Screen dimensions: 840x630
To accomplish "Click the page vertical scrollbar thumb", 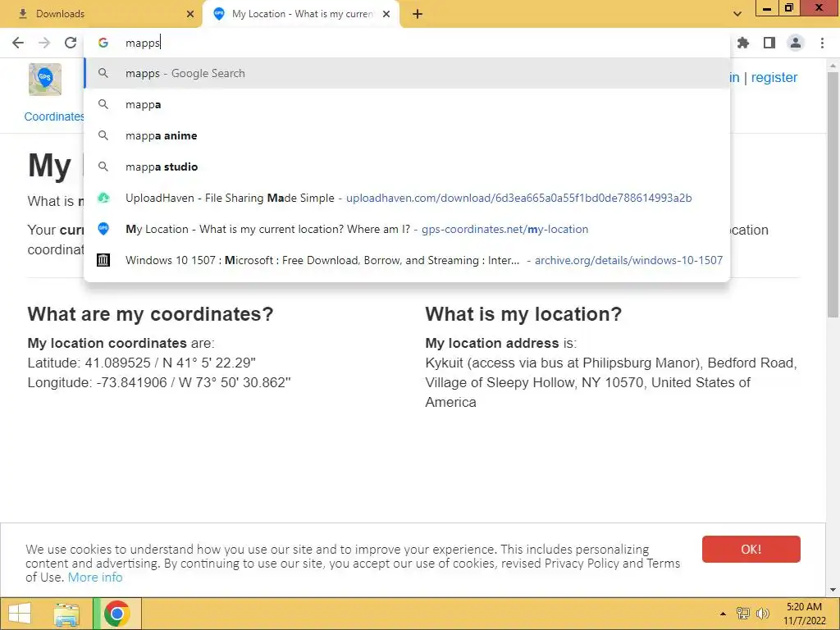I will click(833, 194).
